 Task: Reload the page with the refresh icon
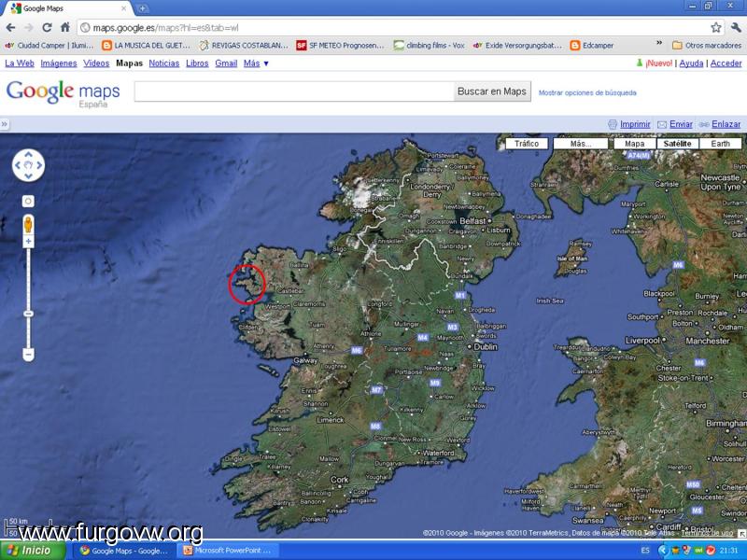pos(47,28)
